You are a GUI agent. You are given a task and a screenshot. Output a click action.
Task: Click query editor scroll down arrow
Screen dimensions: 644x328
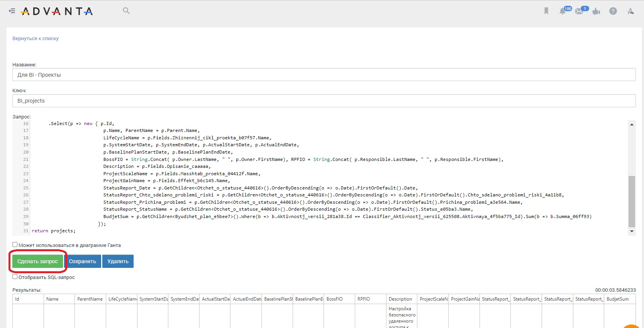tap(632, 231)
